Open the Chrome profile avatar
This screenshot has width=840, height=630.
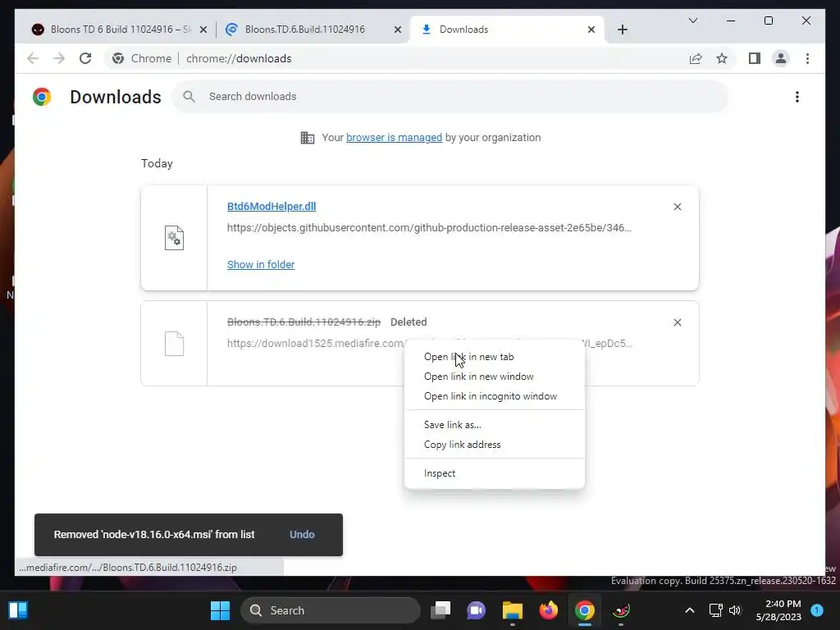781,58
